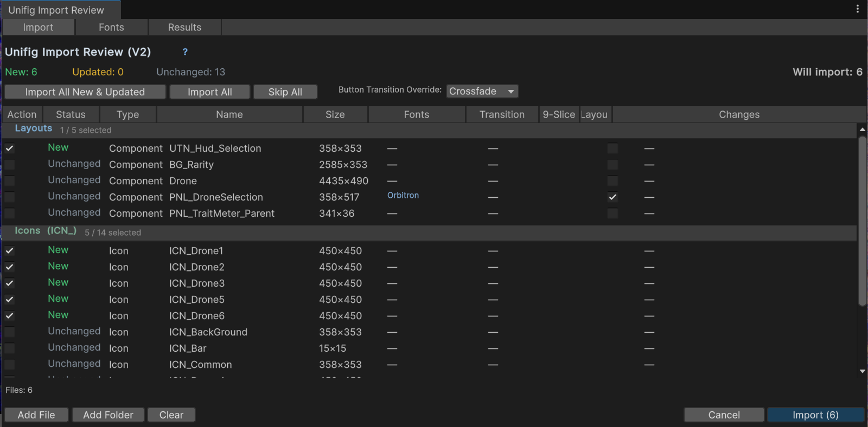Sort by the Status column header

pyautogui.click(x=71, y=114)
